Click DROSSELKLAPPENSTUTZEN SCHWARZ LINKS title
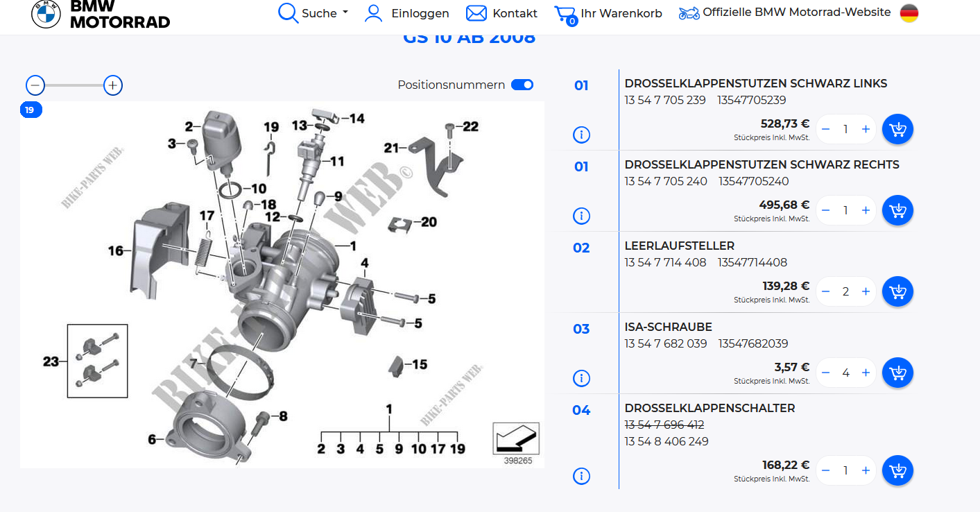The image size is (980, 512). (x=756, y=83)
